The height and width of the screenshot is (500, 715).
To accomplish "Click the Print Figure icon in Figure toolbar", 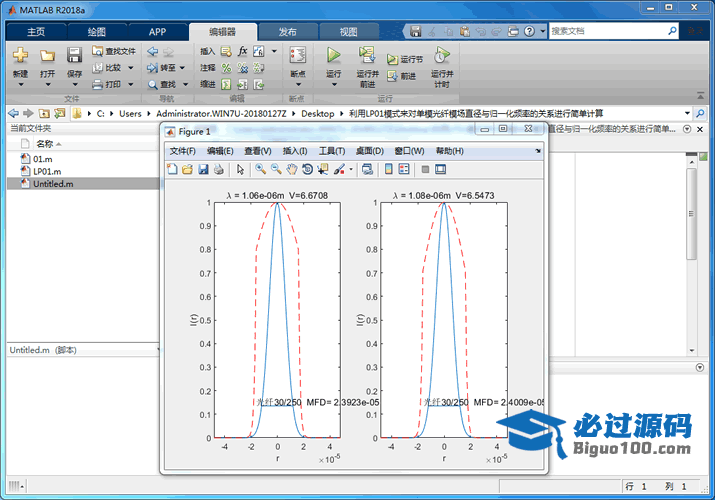I will (x=219, y=170).
